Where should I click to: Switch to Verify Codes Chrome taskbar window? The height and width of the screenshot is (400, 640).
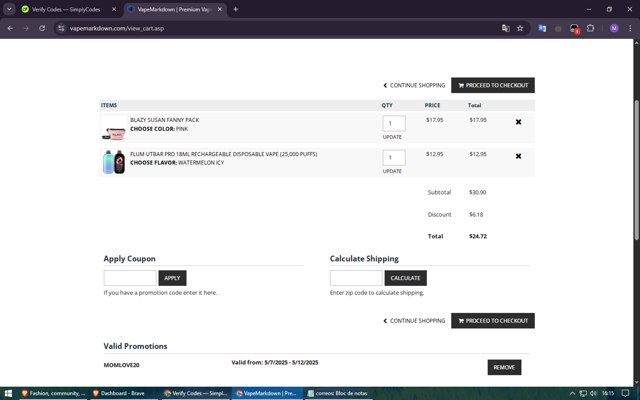(x=196, y=393)
